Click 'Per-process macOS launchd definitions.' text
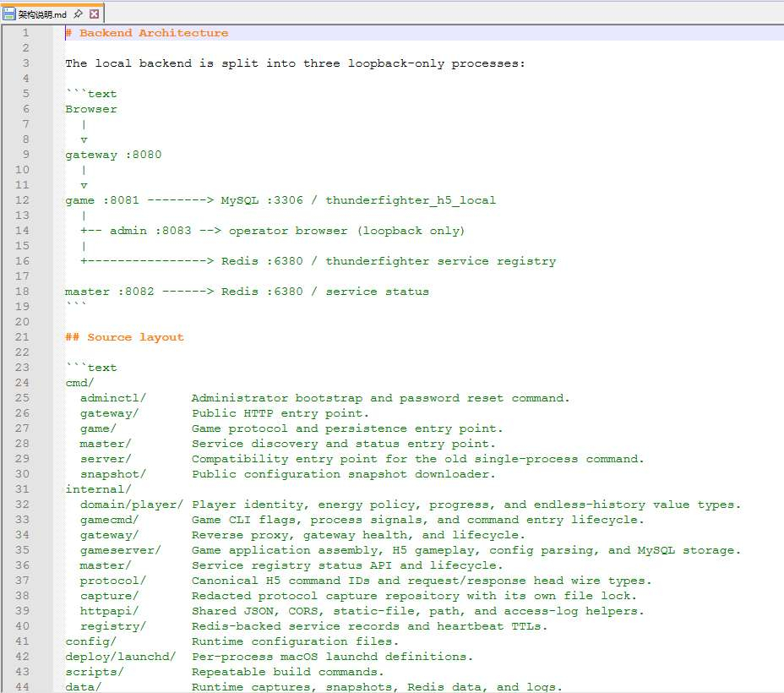This screenshot has height=693, width=784. pyautogui.click(x=332, y=657)
